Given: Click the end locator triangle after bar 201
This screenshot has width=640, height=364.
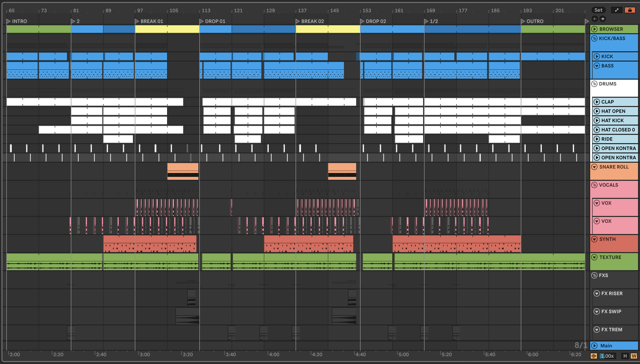Looking at the screenshot, I should tap(587, 21).
